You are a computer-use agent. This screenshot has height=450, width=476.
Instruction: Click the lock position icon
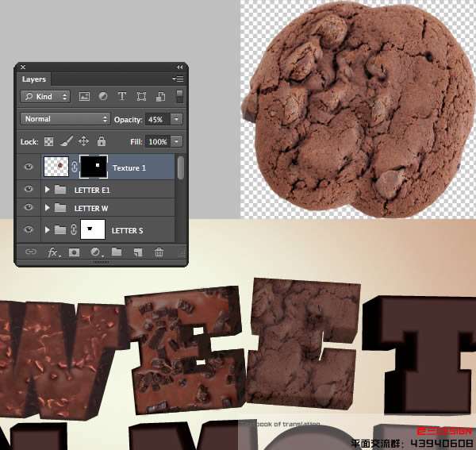[x=83, y=141]
